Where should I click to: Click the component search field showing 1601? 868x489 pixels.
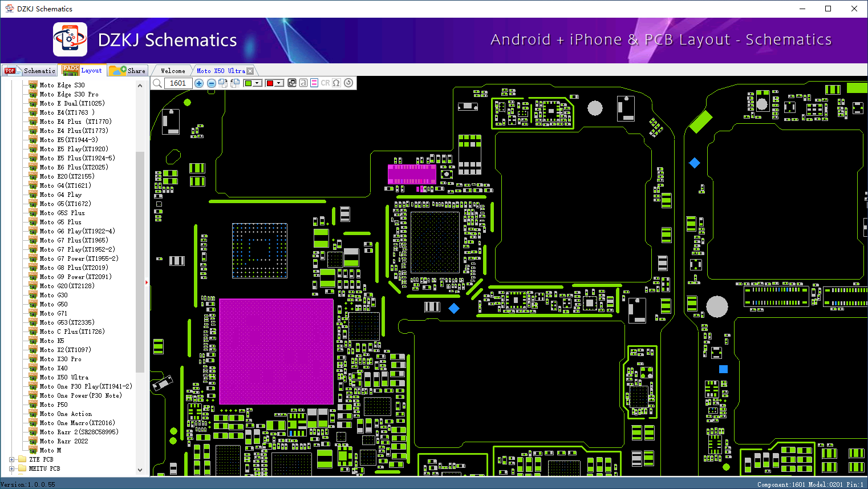178,83
